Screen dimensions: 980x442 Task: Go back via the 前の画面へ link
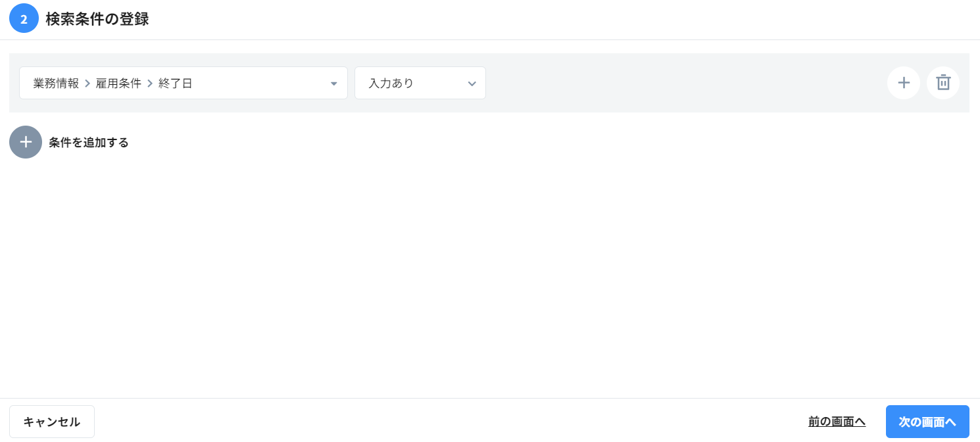[837, 422]
